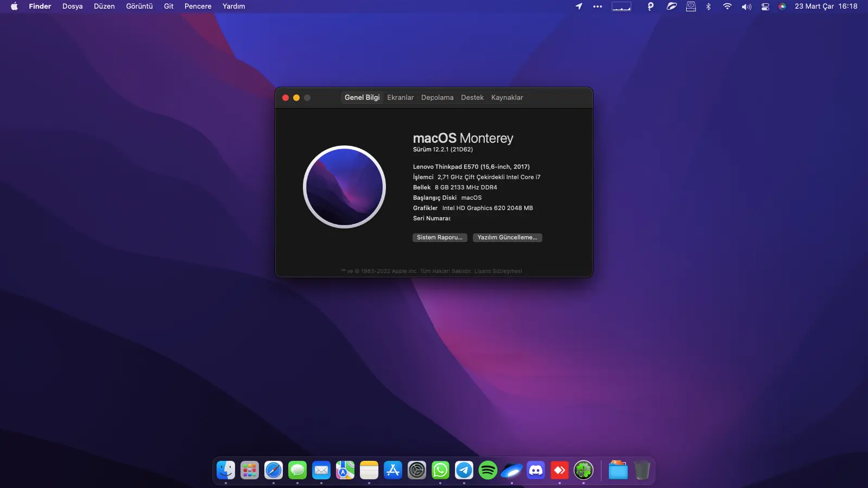The height and width of the screenshot is (488, 868).
Task: Open the sound volume menu
Action: click(747, 7)
